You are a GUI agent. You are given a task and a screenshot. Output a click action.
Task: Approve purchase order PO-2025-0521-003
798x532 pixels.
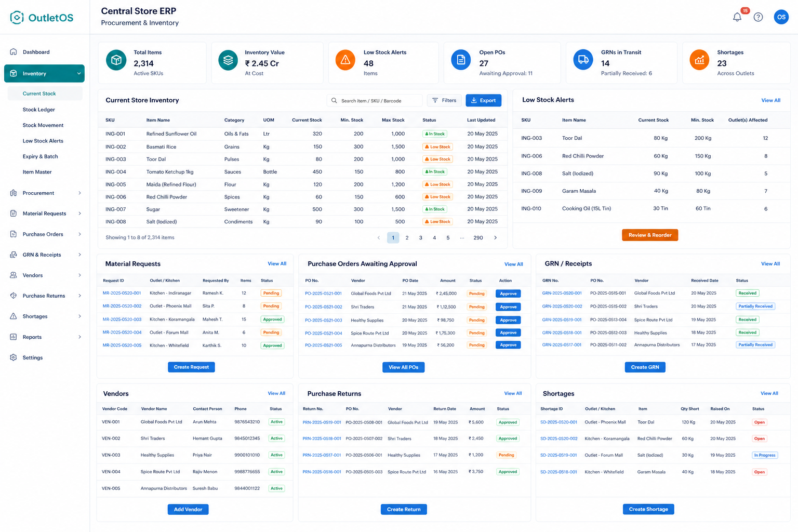pyautogui.click(x=508, y=320)
